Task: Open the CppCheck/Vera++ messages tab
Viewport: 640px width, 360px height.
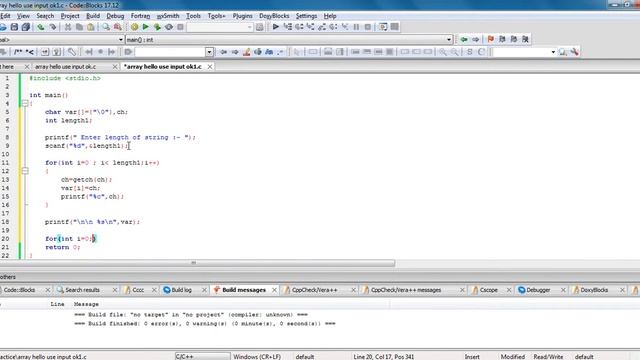Action: pos(406,290)
